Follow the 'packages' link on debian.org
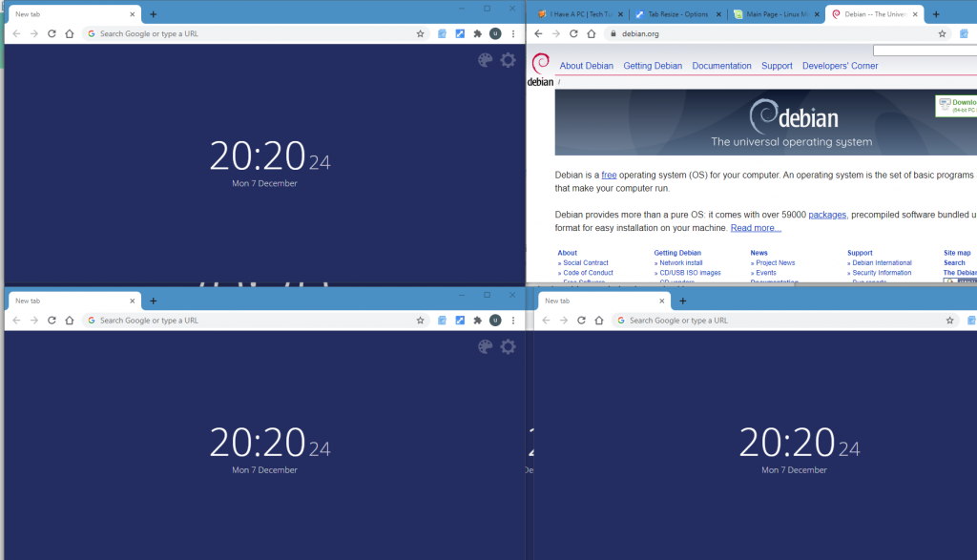This screenshot has height=560, width=977. [827, 215]
